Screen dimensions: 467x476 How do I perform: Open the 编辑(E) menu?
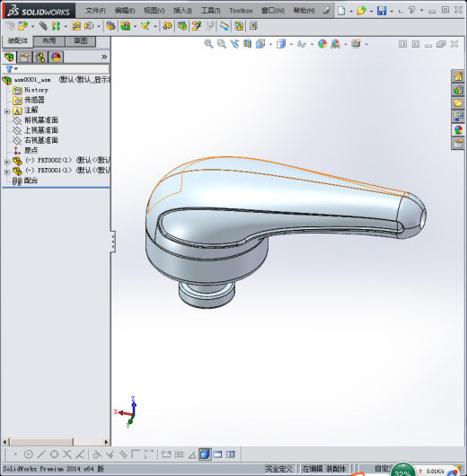coord(125,11)
